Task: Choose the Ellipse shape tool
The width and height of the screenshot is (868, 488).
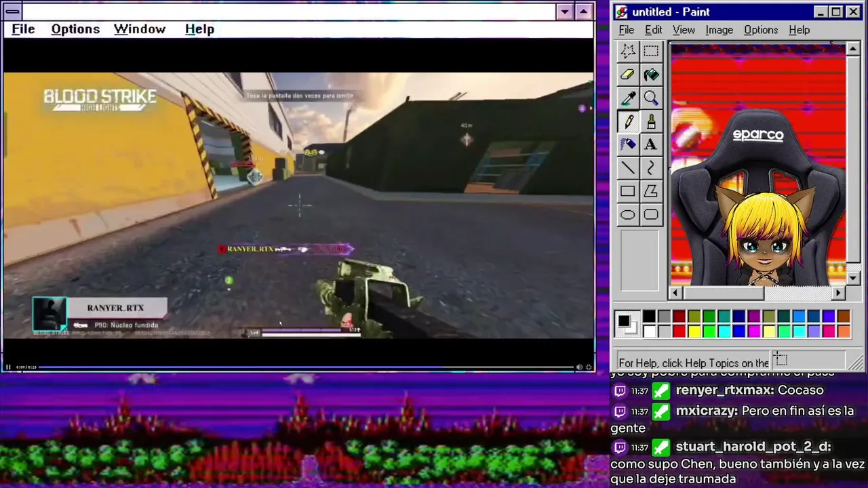Action: coord(628,215)
